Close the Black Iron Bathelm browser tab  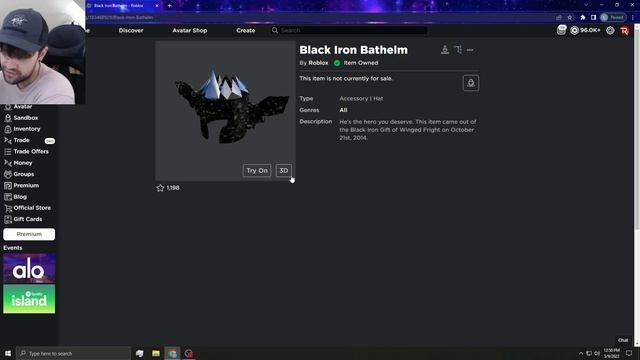(x=157, y=6)
